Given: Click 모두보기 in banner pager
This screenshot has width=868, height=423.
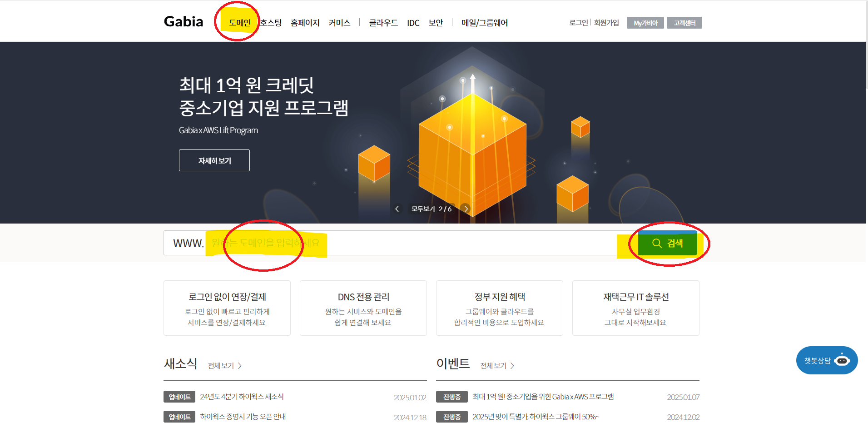Looking at the screenshot, I should pyautogui.click(x=423, y=209).
